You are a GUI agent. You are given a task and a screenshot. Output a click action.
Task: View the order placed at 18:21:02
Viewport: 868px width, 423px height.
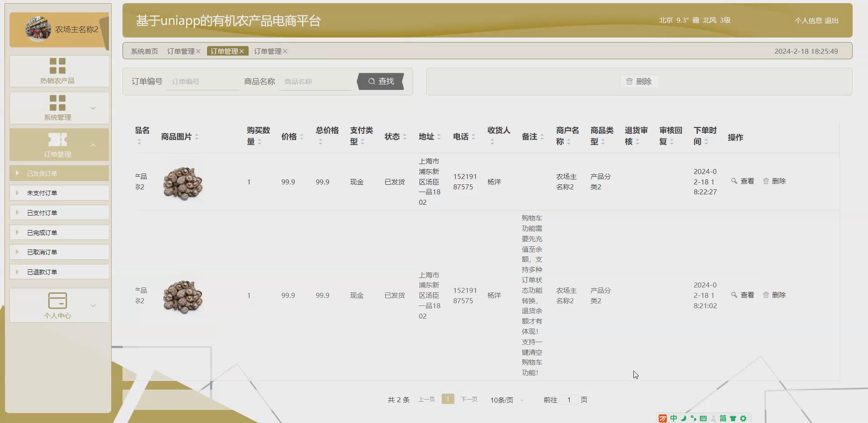coord(743,295)
